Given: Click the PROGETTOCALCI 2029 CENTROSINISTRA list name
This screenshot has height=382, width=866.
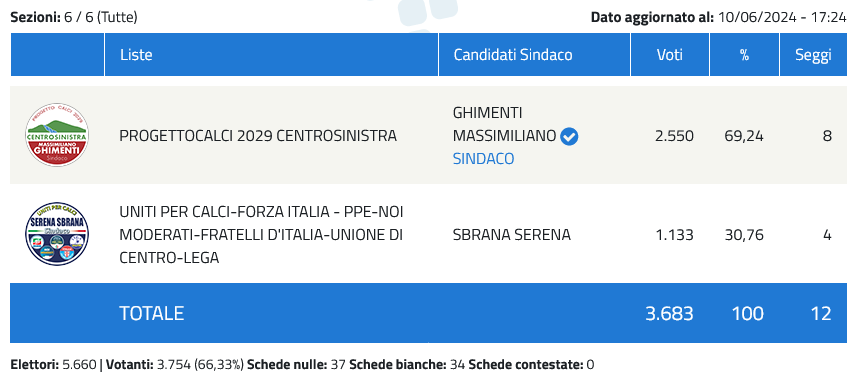Looking at the screenshot, I should click(258, 136).
